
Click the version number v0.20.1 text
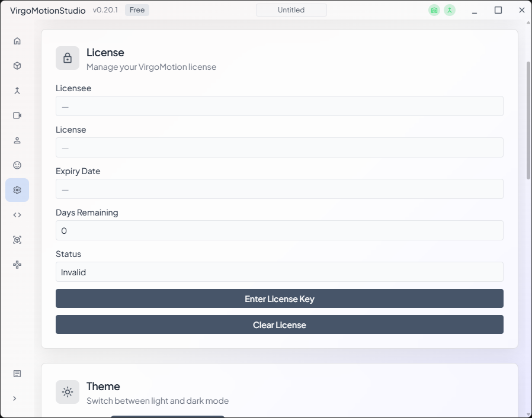[105, 10]
